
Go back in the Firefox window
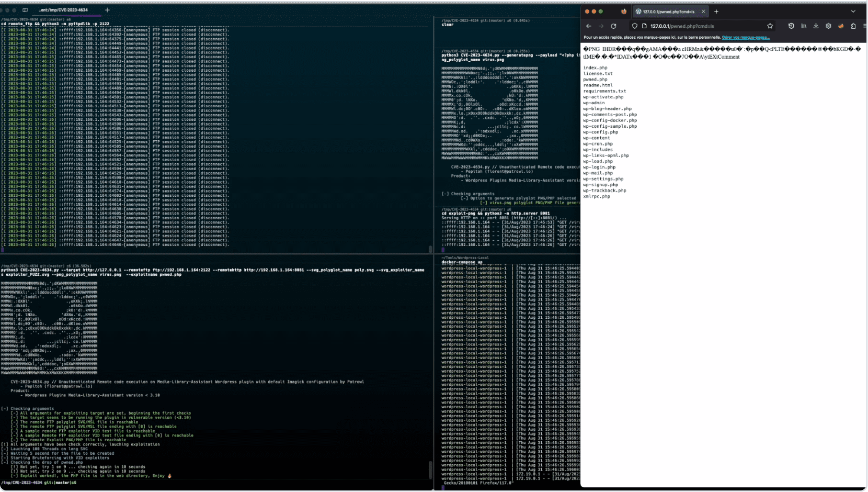click(589, 26)
